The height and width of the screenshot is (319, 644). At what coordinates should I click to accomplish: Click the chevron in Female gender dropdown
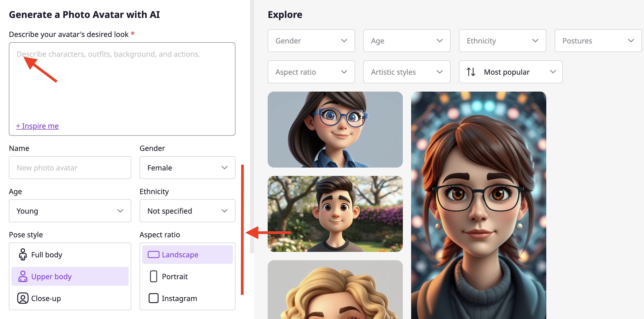click(224, 168)
